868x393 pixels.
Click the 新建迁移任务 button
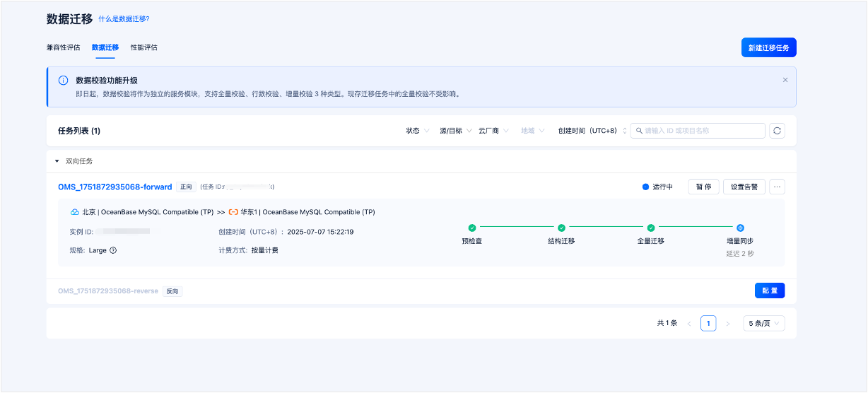coord(769,47)
